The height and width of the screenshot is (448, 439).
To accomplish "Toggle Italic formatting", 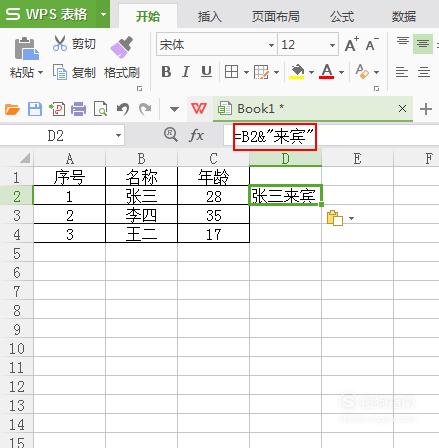I will point(186,72).
